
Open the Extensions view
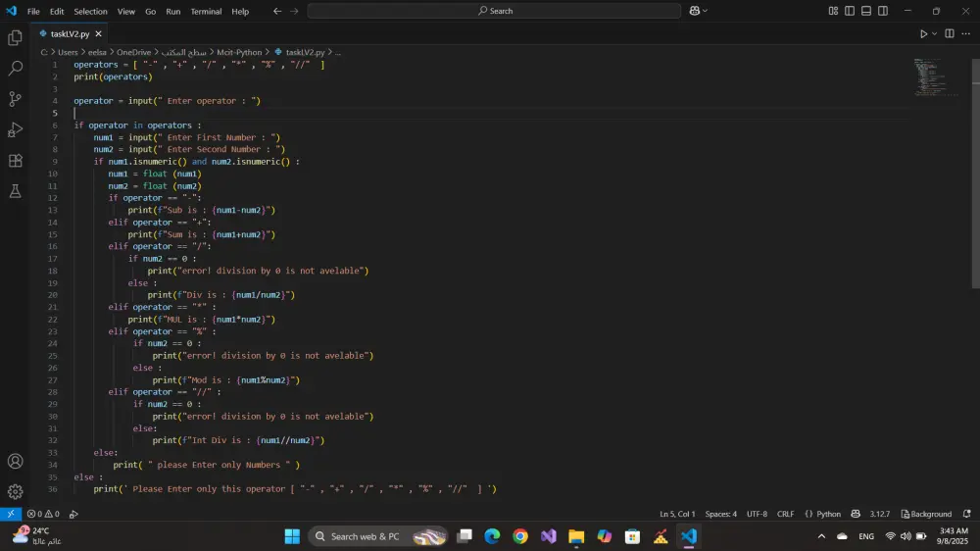(x=15, y=160)
